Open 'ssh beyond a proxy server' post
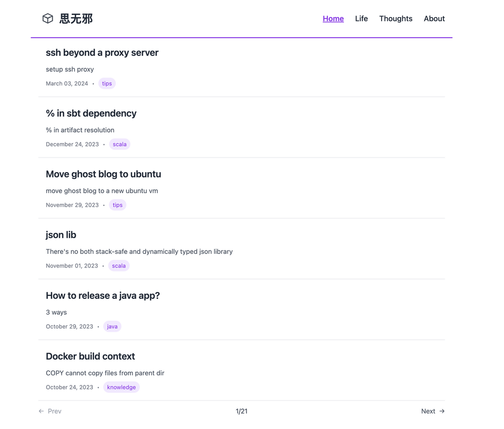The image size is (504, 429). click(x=102, y=53)
